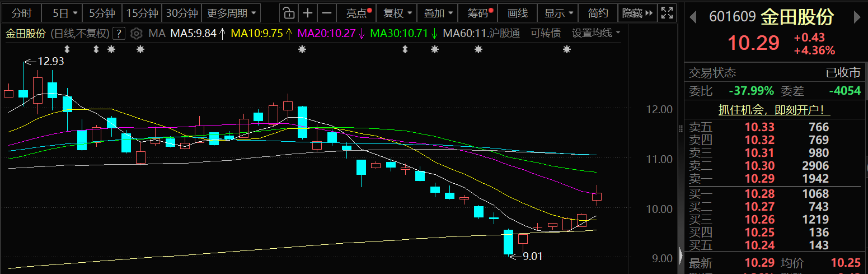Screen dimensions: 868x274
Task: Go to next stock with right arrow
Action: point(856,17)
